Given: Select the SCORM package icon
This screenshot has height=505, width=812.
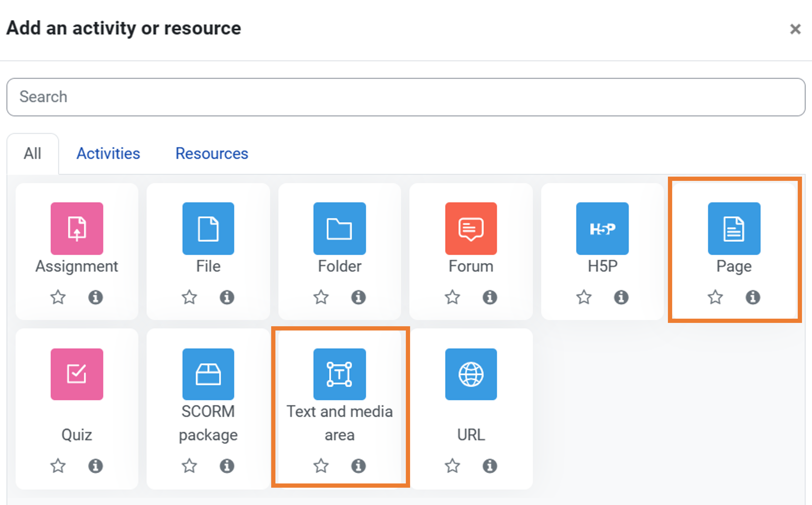Looking at the screenshot, I should 208,374.
